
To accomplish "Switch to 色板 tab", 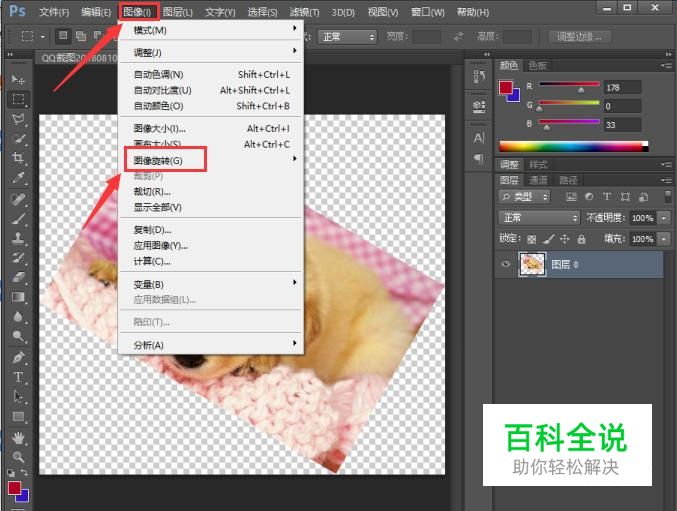I will 538,66.
